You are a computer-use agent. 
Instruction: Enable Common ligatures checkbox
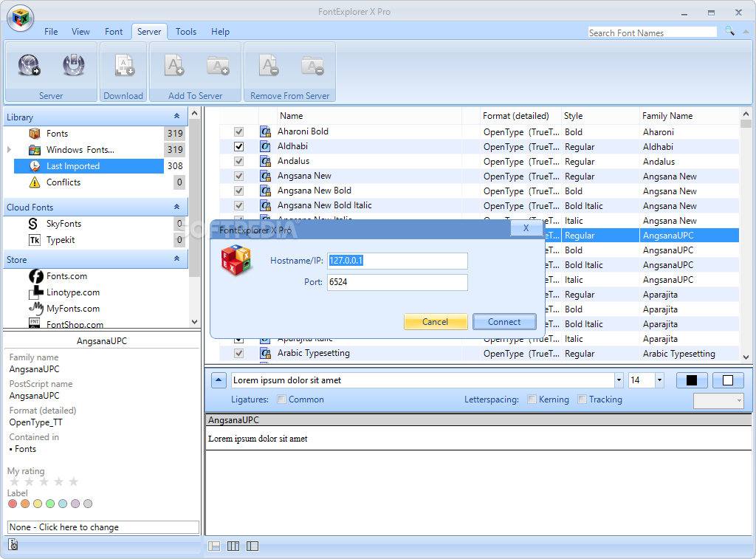(x=282, y=399)
